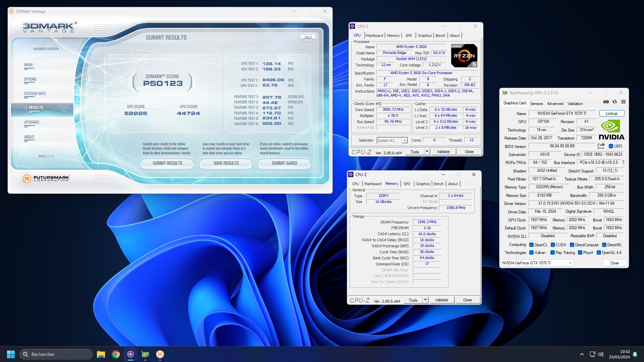The image size is (644, 362).
Task: Click HELP button in 3DMark
Action: click(x=308, y=38)
